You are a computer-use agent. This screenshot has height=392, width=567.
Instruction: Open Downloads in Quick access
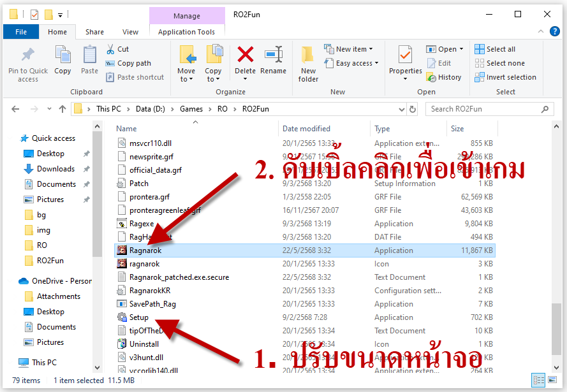[x=55, y=169]
